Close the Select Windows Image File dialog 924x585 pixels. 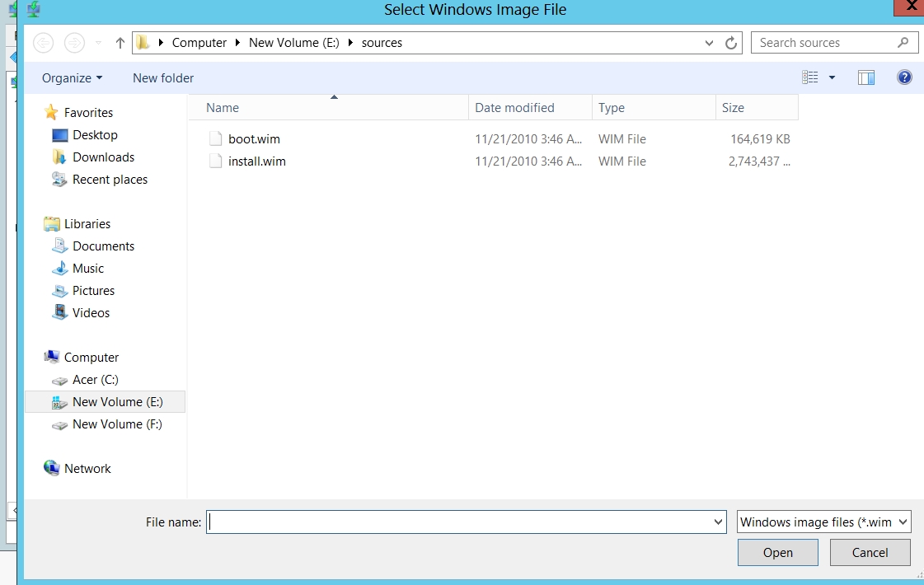[x=911, y=7]
